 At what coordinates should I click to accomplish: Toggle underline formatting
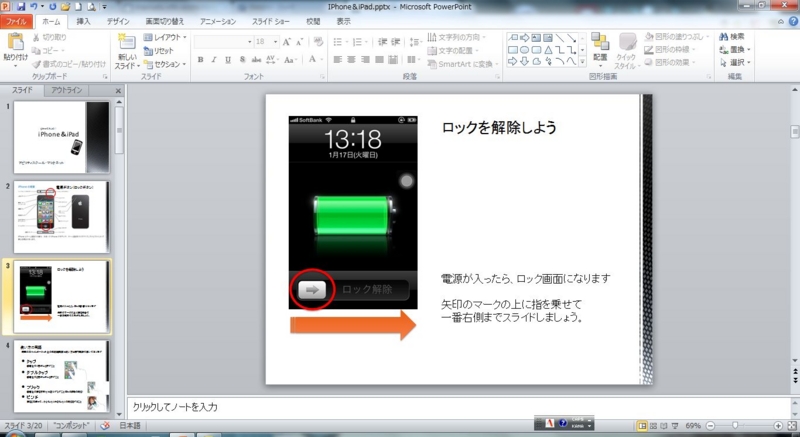pyautogui.click(x=228, y=60)
